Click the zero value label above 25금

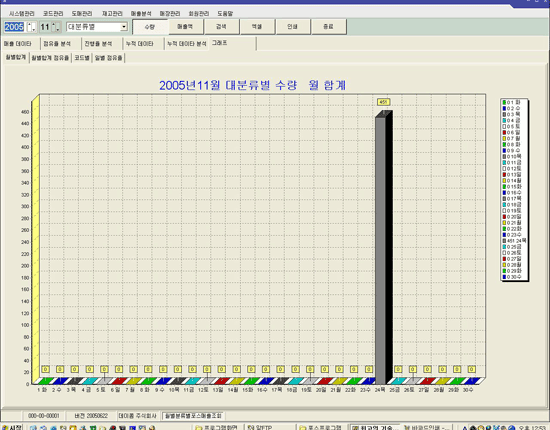pyautogui.click(x=398, y=369)
